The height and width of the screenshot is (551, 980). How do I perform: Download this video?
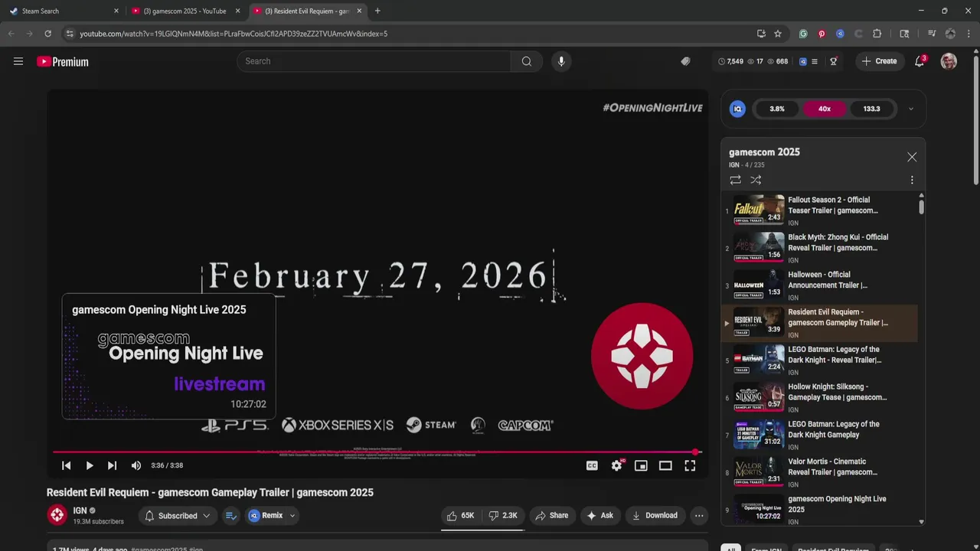(x=654, y=516)
